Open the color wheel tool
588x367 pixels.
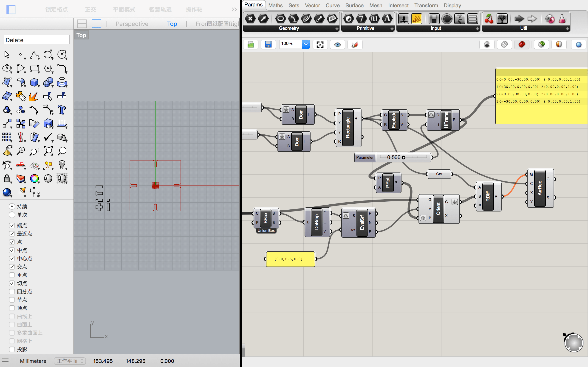(x=34, y=179)
